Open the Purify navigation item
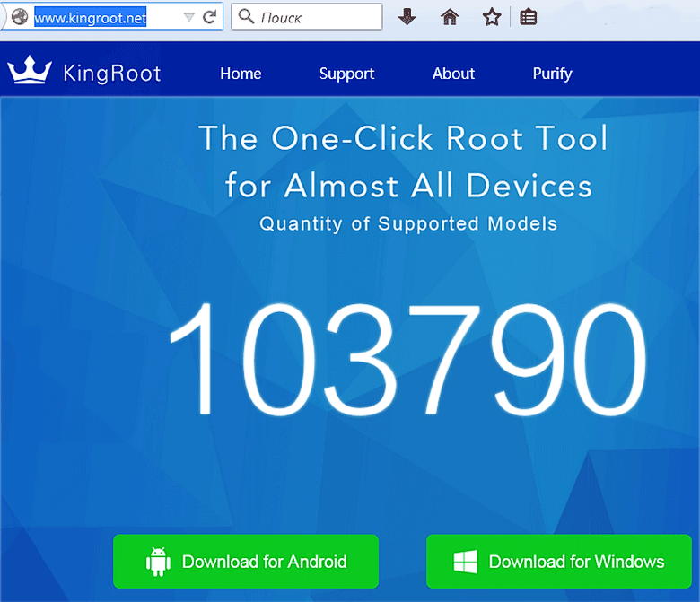 552,74
